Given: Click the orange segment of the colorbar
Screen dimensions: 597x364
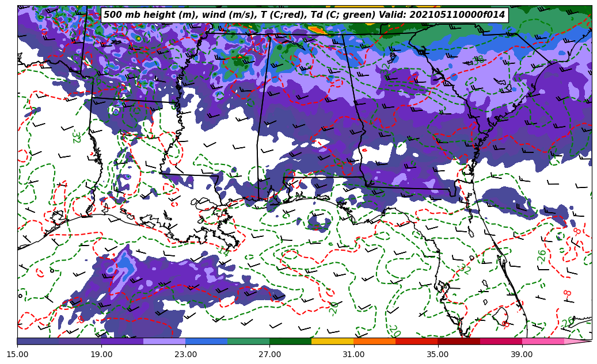Looking at the screenshot, I should 374,341.
